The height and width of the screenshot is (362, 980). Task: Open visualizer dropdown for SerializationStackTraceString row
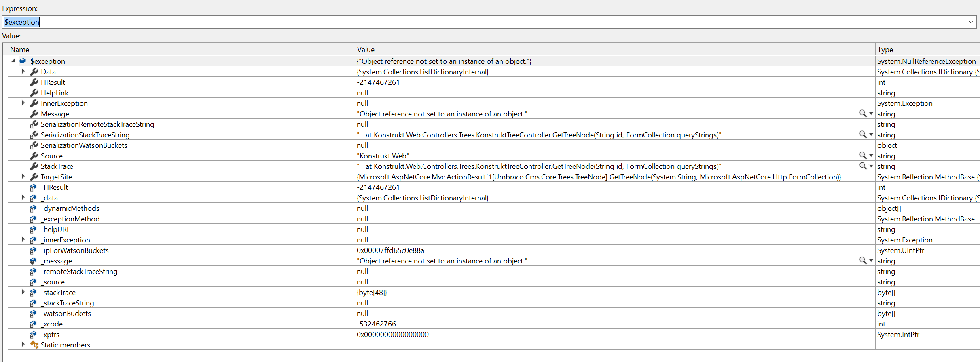(871, 135)
